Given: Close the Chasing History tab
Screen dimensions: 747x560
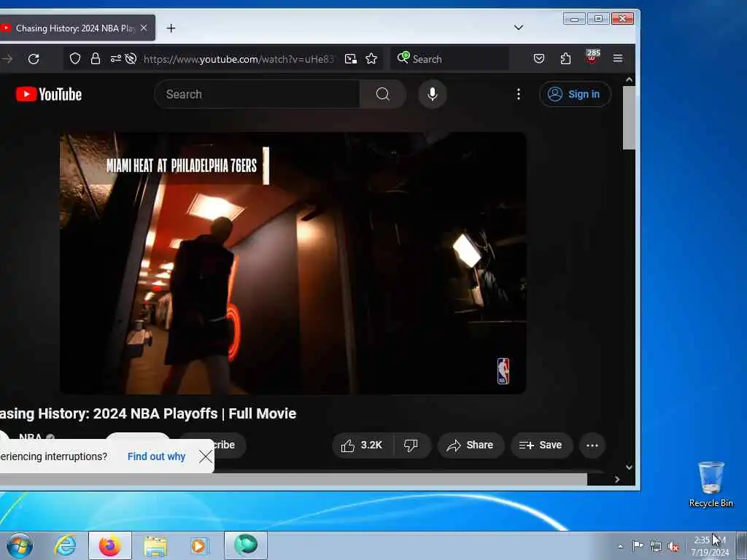Looking at the screenshot, I should point(144,28).
